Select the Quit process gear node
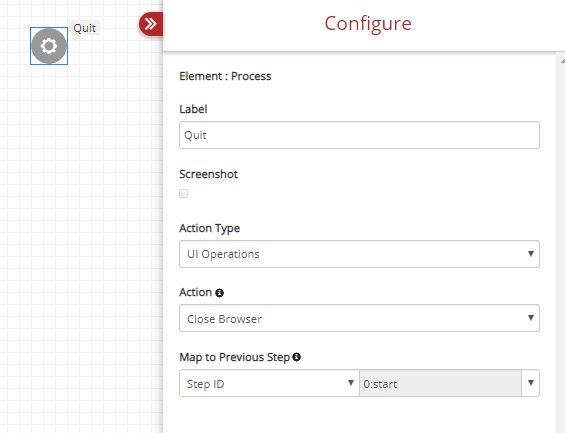The height and width of the screenshot is (433, 565). point(49,46)
